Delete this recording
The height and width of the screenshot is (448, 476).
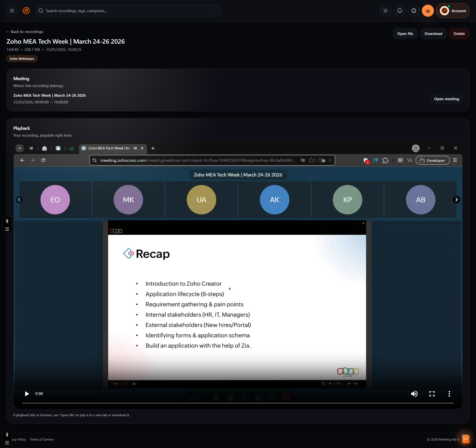pyautogui.click(x=459, y=34)
